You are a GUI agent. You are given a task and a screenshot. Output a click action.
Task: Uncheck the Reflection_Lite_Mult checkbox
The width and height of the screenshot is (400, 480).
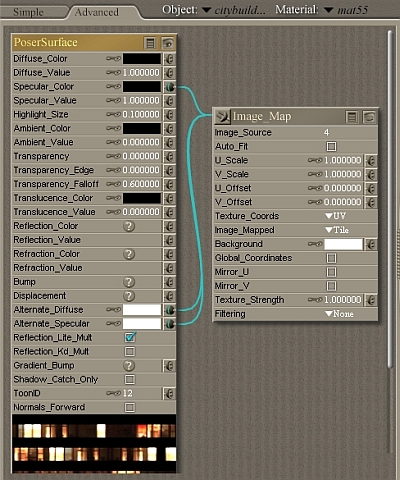pos(130,338)
